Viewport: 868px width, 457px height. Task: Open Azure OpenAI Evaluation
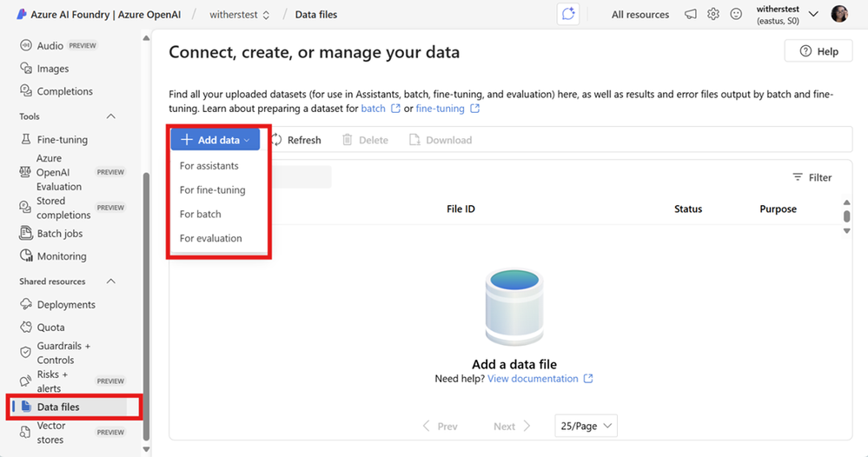point(59,172)
